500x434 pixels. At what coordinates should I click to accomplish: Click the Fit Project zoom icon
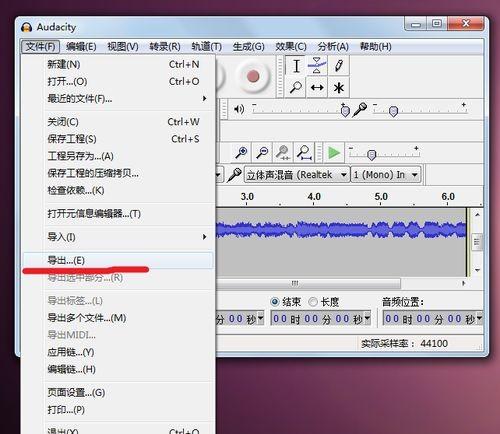[304, 152]
